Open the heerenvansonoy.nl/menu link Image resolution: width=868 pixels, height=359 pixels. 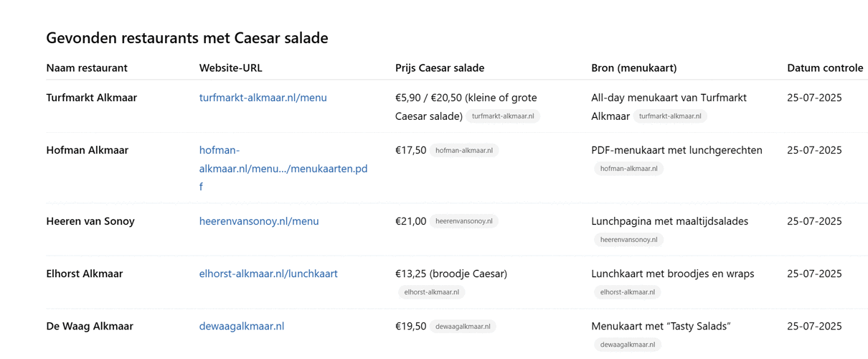click(259, 221)
